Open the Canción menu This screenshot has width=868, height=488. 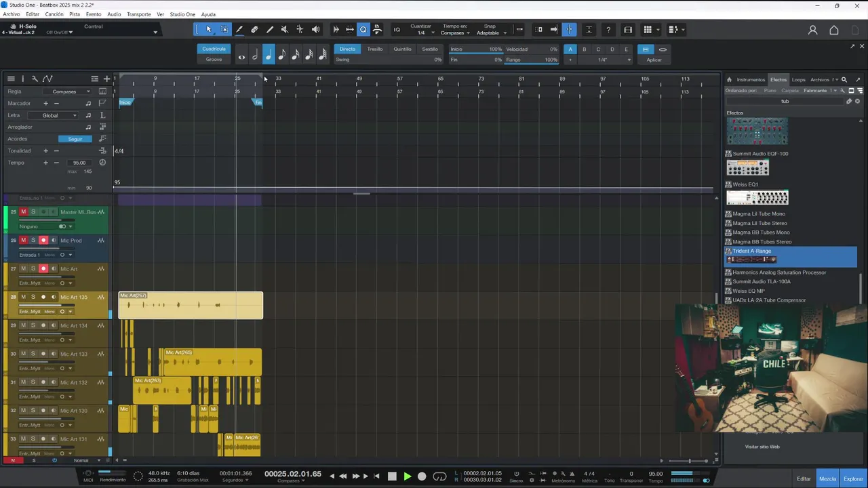(54, 14)
